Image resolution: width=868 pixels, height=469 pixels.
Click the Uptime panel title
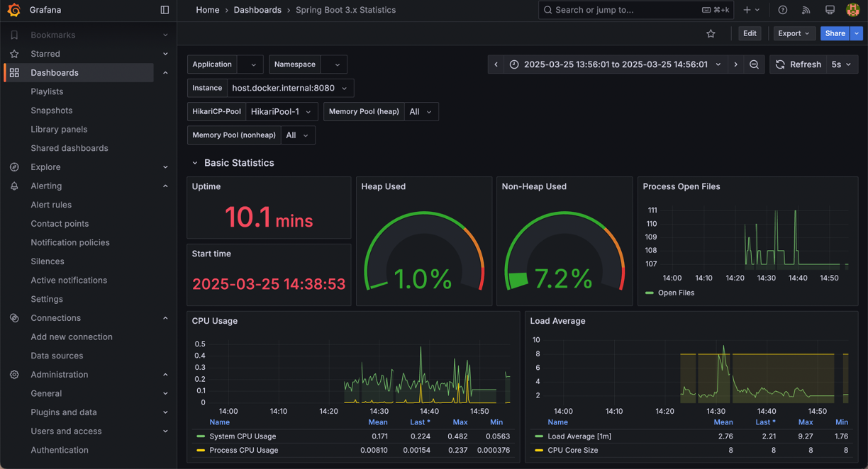pos(206,186)
